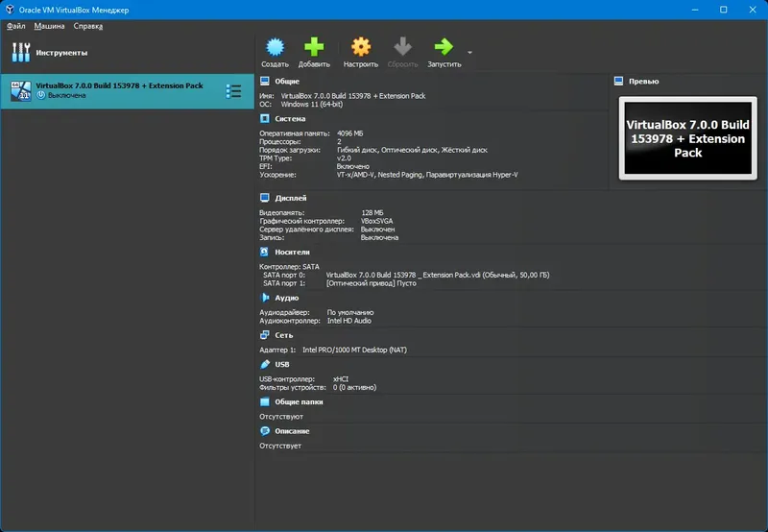Click the Intel HD Audio controller value
Screen dimensions: 768x532
[x=348, y=321]
